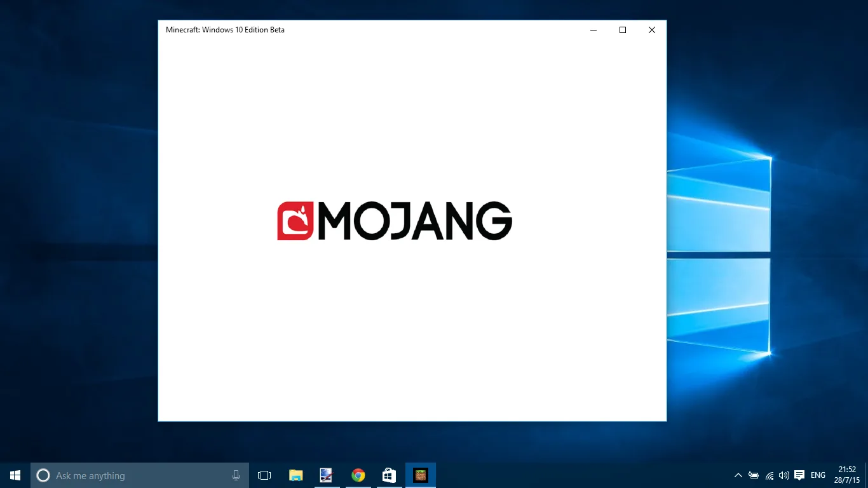Click the Cortana 'Ask me anything' search box
This screenshot has height=488, width=868.
140,475
